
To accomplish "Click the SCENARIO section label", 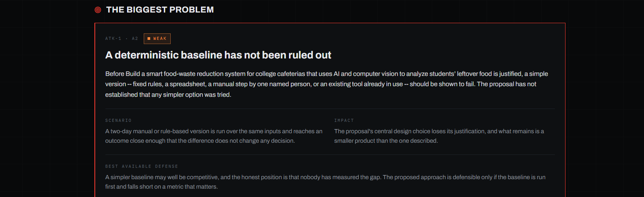I will tap(118, 121).
